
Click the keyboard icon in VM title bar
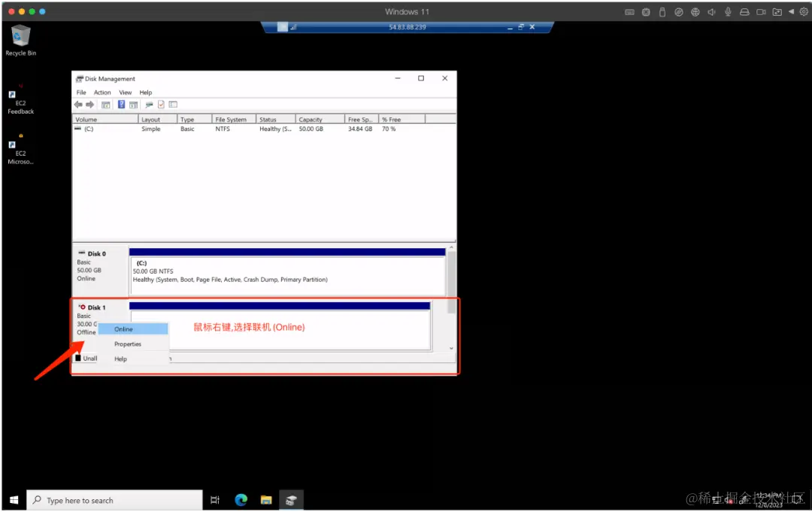[x=630, y=12]
